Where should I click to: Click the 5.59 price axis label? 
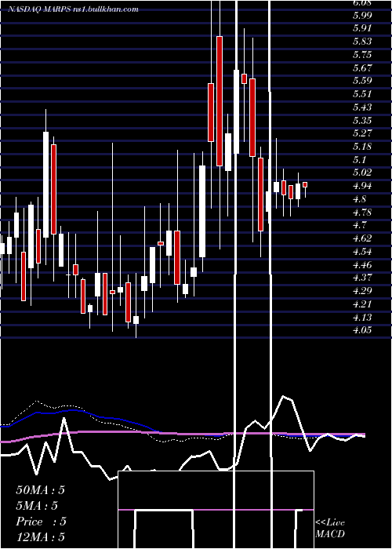tap(362, 81)
